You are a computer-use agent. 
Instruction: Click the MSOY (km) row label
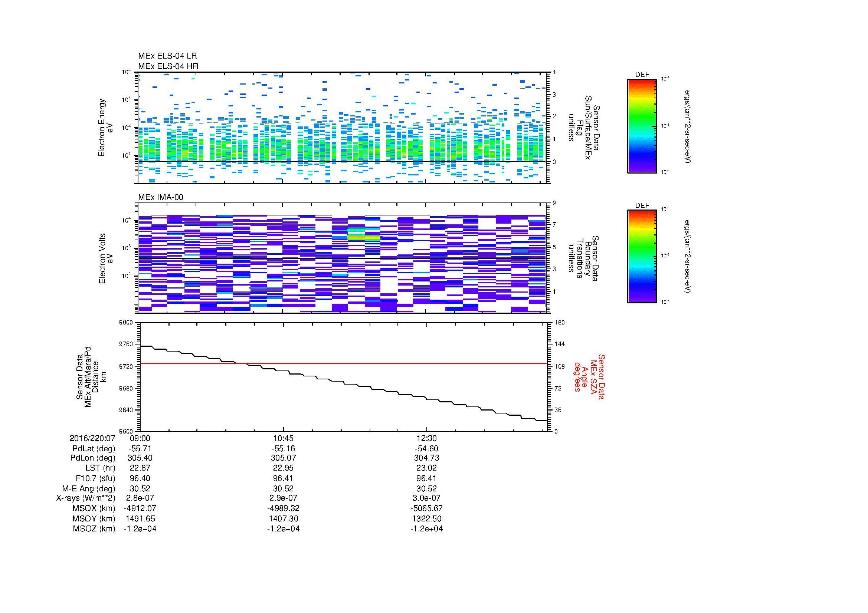[94, 518]
